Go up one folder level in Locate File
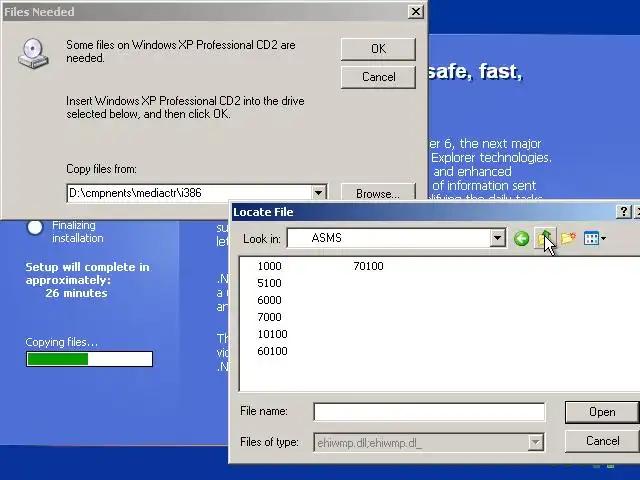 click(544, 238)
